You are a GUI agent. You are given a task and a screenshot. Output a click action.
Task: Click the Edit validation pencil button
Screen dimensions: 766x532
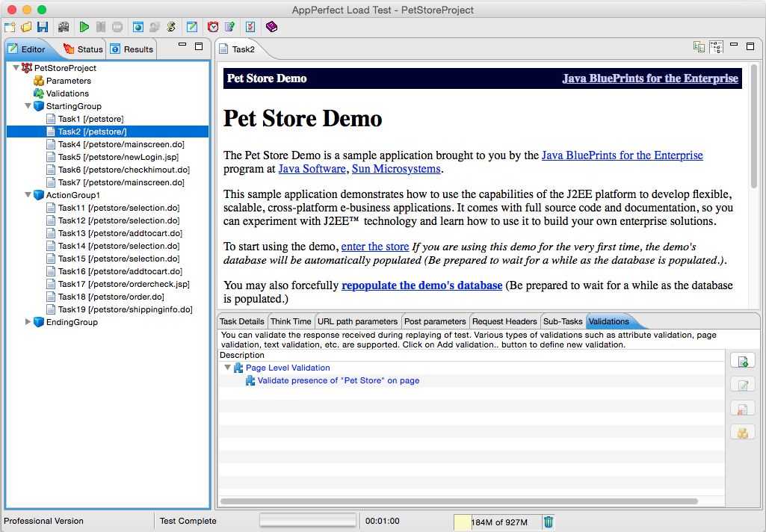(x=743, y=385)
